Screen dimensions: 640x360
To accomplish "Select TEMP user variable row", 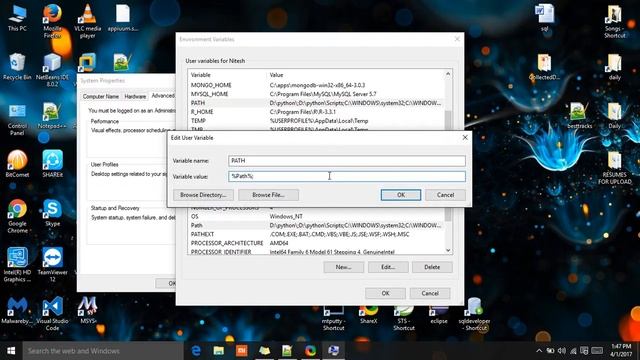I will [x=316, y=121].
